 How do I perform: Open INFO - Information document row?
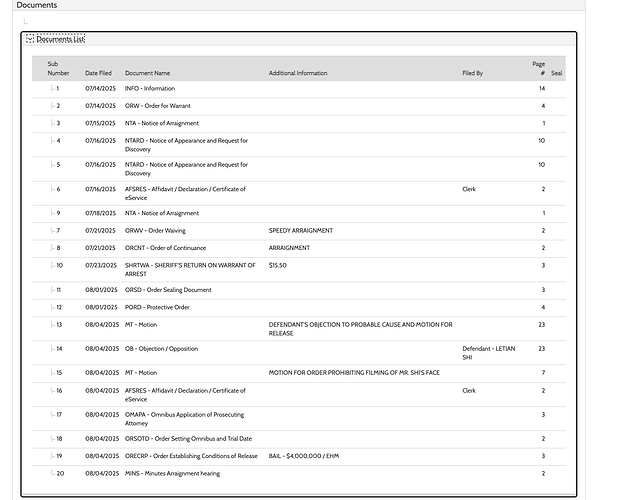coord(150,89)
